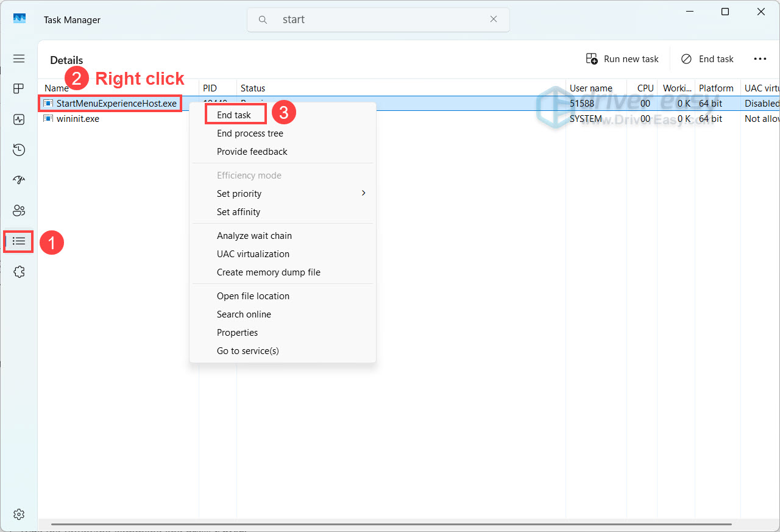Open Properties from context menu
This screenshot has width=780, height=532.
(x=237, y=333)
